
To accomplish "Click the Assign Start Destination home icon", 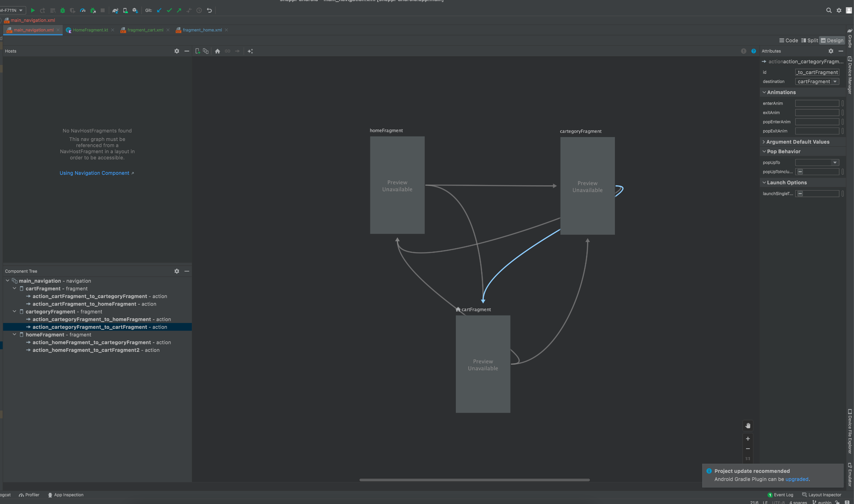I will coord(217,51).
